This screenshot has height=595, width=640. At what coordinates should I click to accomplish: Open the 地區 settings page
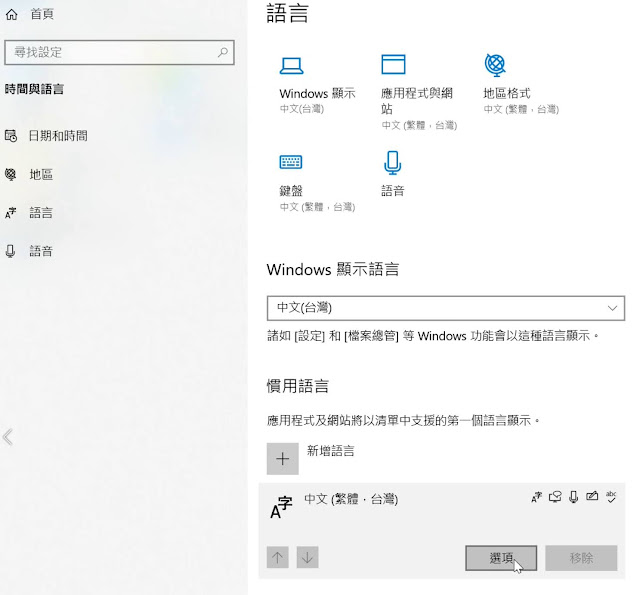point(41,174)
